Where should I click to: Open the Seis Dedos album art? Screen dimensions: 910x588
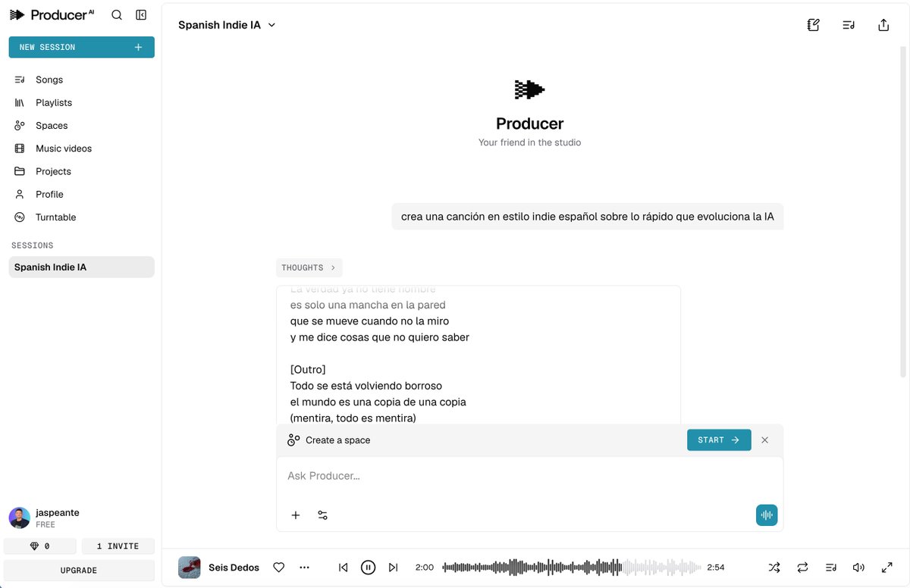pyautogui.click(x=190, y=568)
